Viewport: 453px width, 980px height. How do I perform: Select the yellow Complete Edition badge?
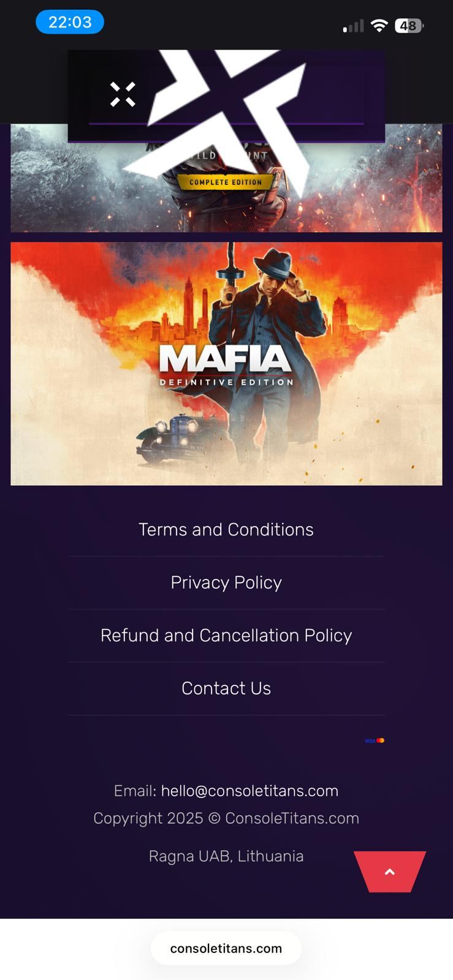tap(226, 182)
